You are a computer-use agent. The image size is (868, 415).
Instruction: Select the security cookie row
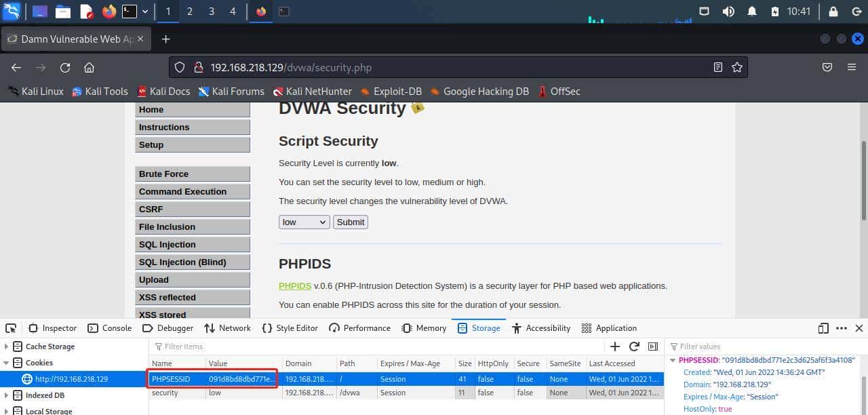pos(406,393)
